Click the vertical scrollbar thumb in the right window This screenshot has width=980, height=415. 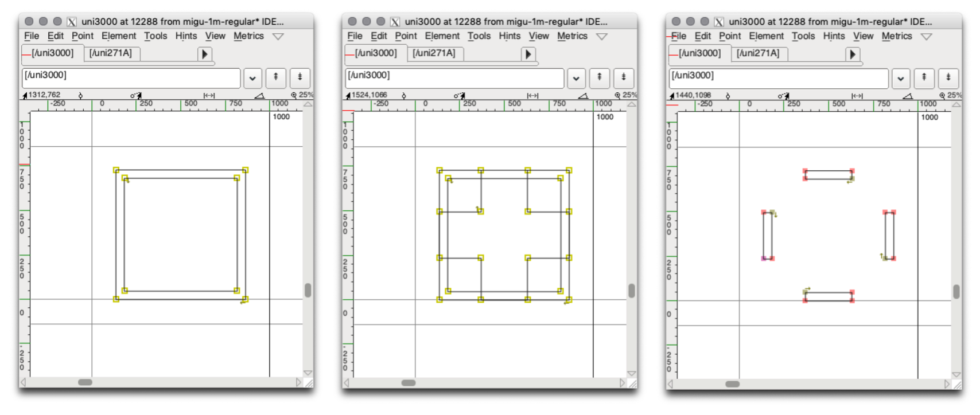pos(956,292)
